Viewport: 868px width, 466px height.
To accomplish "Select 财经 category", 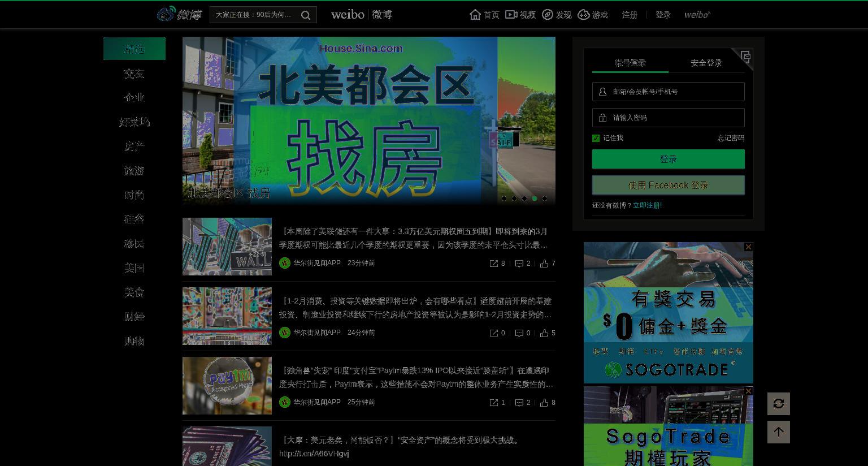I will (x=134, y=316).
